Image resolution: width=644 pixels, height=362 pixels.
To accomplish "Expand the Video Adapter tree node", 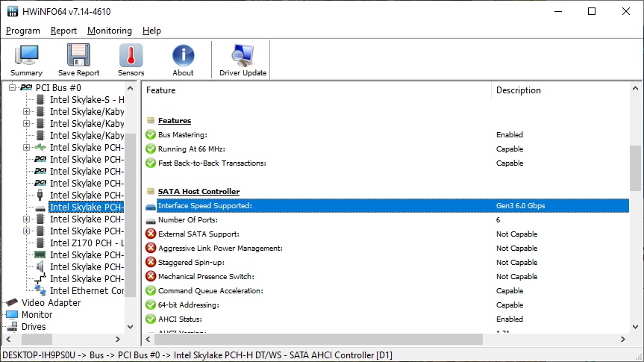I will click(x=1, y=303).
